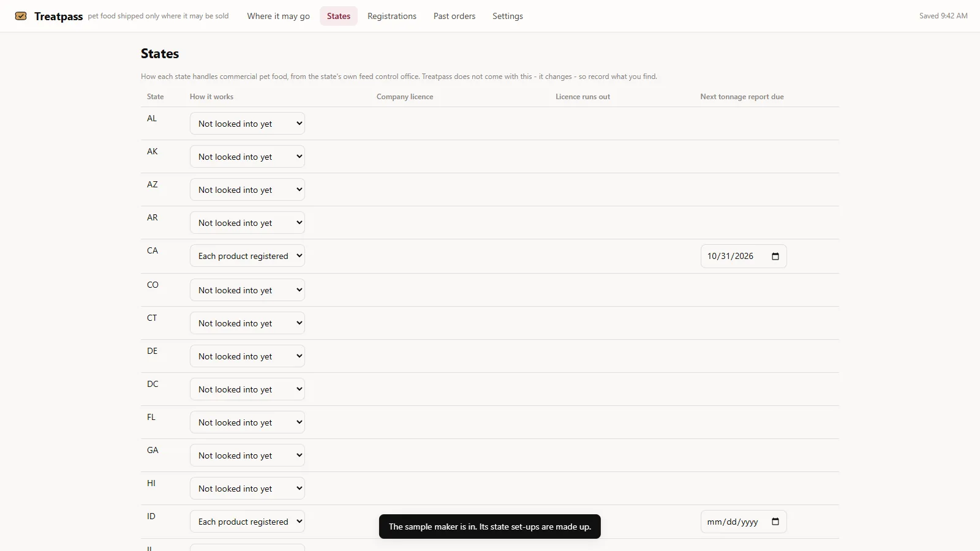Expand the AR state dropdown
This screenshot has width=980, height=551.
tap(247, 223)
